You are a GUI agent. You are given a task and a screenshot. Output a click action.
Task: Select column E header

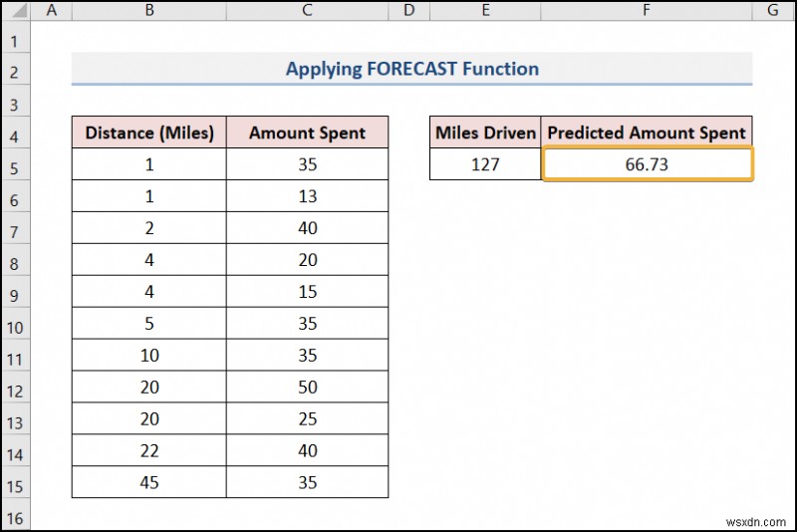[485, 10]
